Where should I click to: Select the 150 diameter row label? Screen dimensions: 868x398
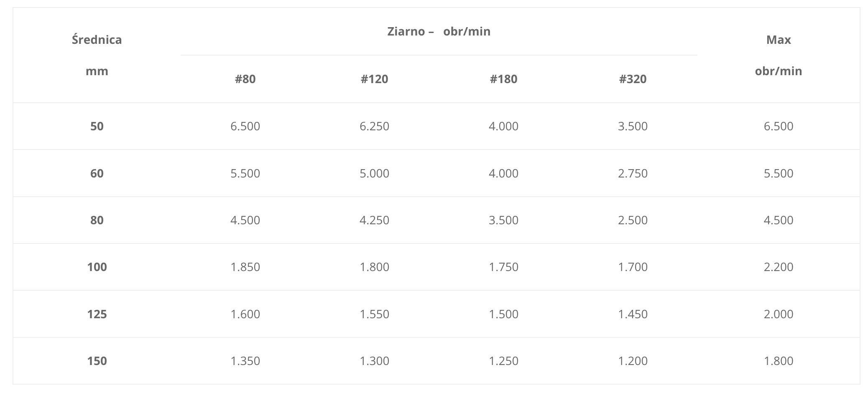click(97, 361)
